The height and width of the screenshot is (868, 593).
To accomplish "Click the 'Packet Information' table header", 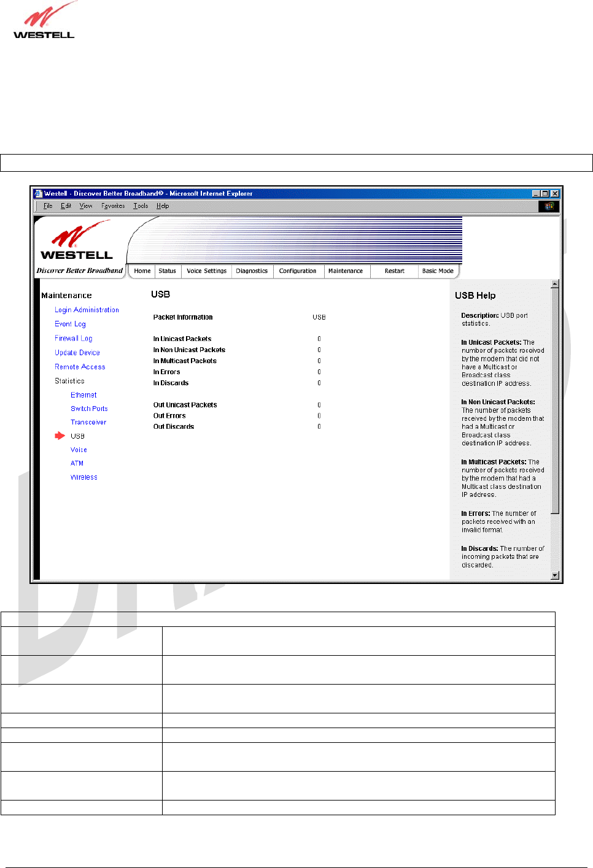I will 183,318.
